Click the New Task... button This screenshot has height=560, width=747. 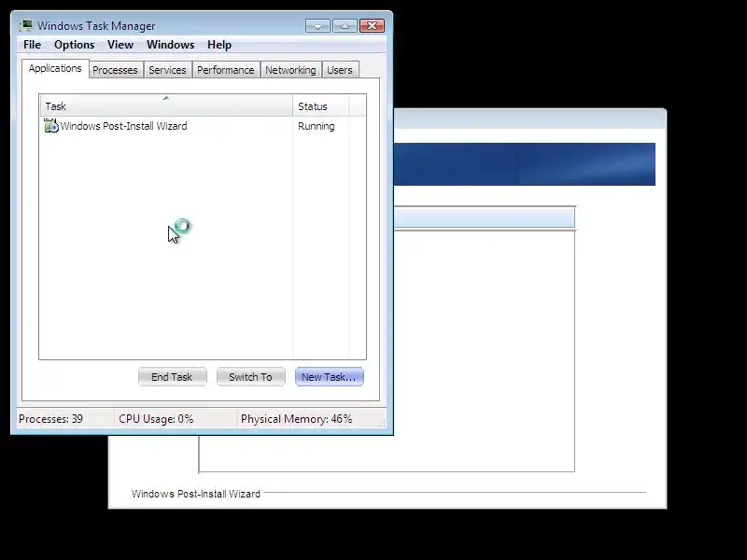coord(330,377)
